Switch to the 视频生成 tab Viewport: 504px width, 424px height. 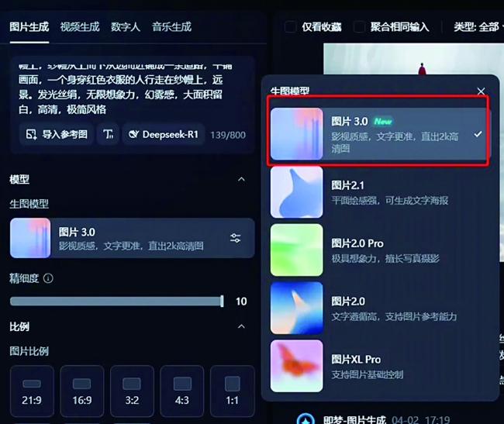(80, 26)
